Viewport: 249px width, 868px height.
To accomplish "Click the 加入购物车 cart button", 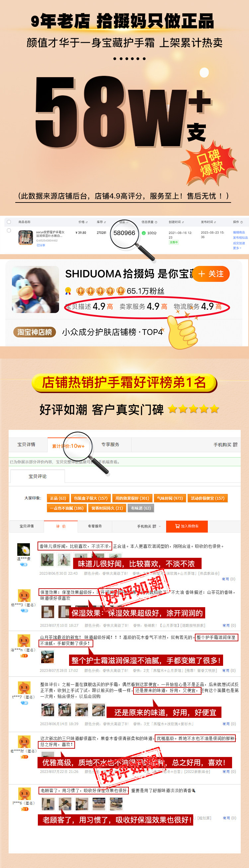I will 187,526.
